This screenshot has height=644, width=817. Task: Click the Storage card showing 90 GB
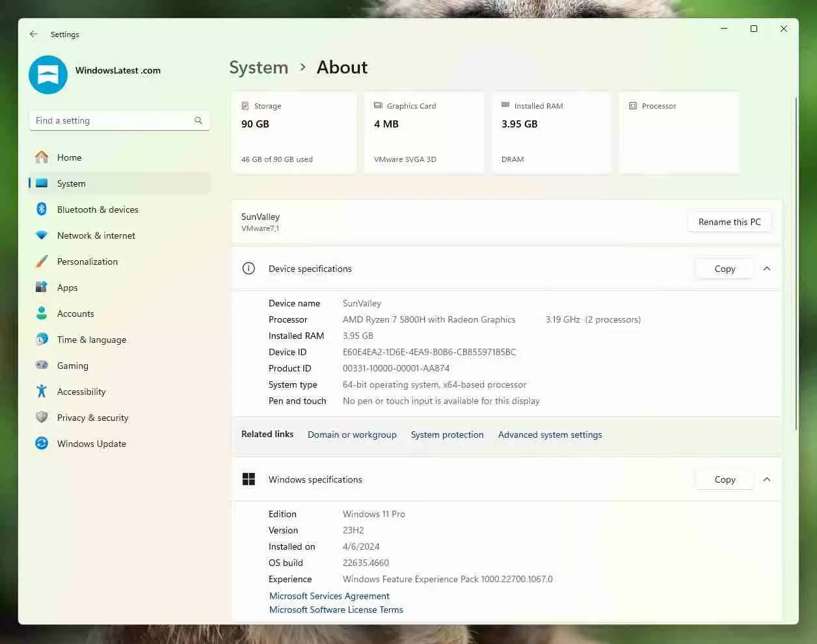coord(293,133)
